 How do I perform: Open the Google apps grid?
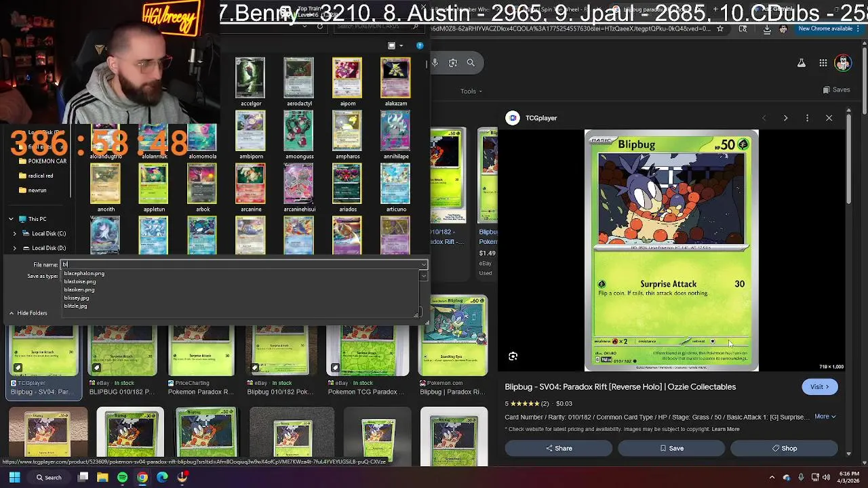pyautogui.click(x=823, y=63)
